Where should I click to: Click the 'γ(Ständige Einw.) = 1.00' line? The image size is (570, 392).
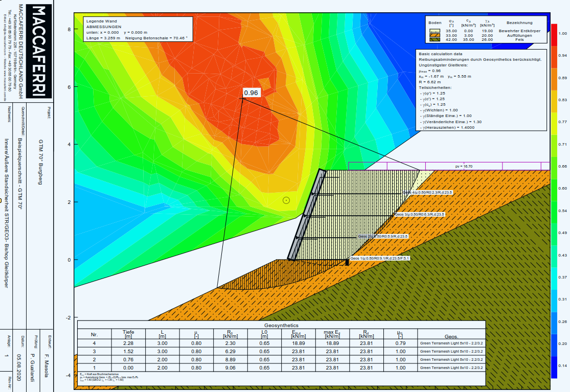pos(446,116)
